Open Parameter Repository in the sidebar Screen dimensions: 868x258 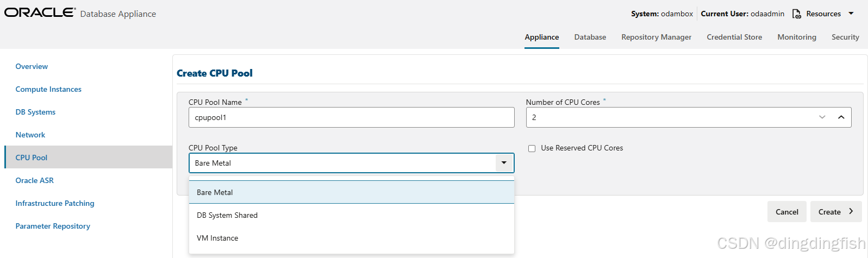click(53, 226)
